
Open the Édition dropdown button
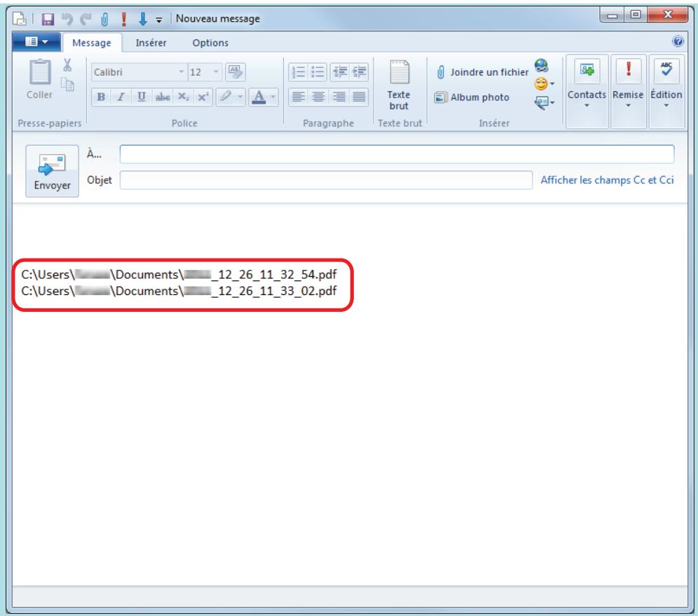tap(666, 92)
